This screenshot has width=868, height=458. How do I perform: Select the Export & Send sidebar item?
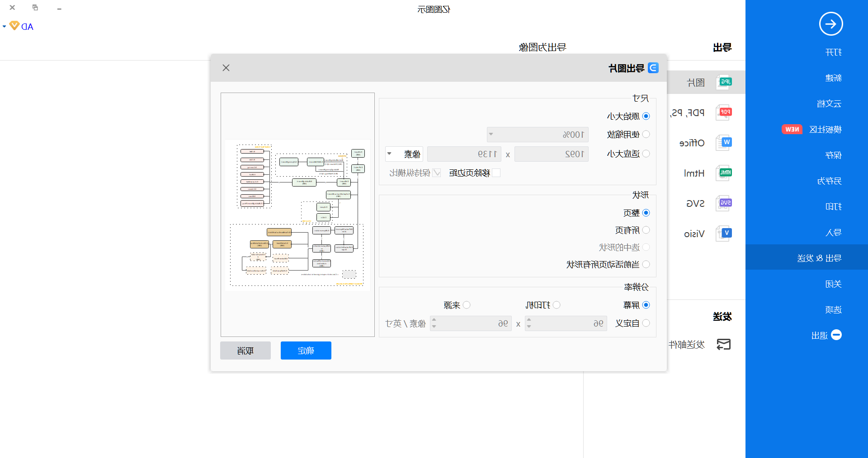(807, 257)
